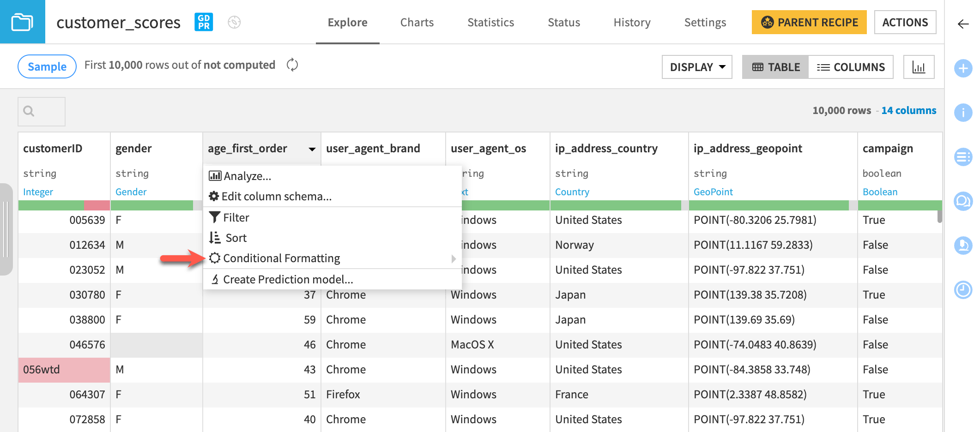Screen dimensions: 980x432
Task: Expand age_first_order column dropdown arrow
Action: (312, 149)
